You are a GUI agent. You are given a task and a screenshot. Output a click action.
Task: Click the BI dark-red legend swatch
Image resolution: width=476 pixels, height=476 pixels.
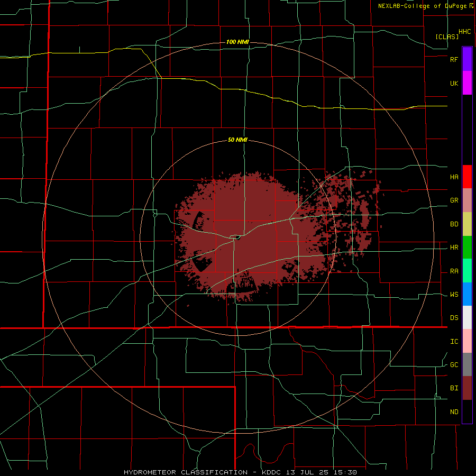click(x=467, y=388)
